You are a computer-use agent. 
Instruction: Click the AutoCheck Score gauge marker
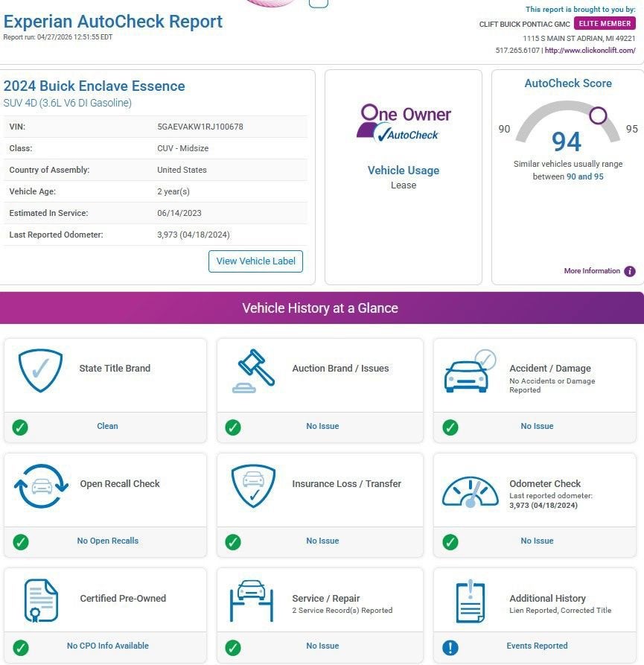598,115
